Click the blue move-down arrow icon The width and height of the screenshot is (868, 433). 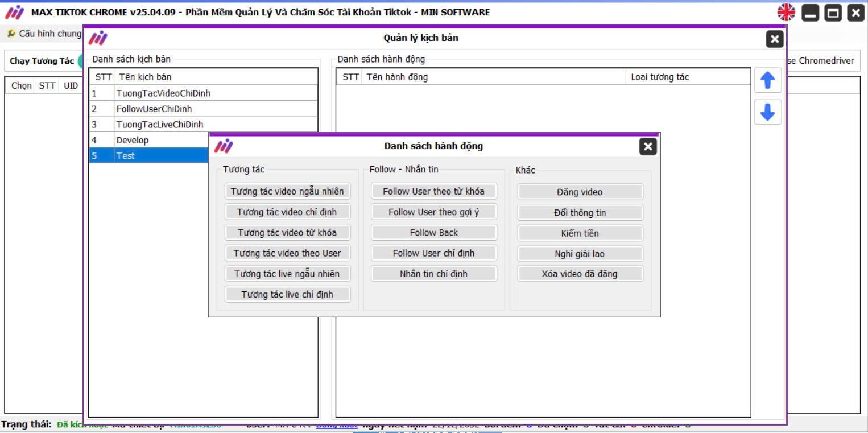pyautogui.click(x=767, y=113)
